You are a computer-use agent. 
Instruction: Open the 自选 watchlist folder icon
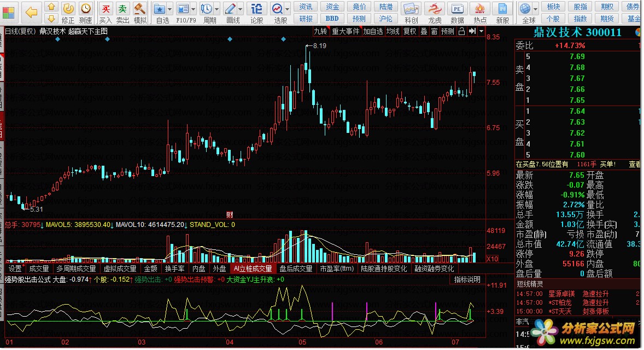[160, 9]
